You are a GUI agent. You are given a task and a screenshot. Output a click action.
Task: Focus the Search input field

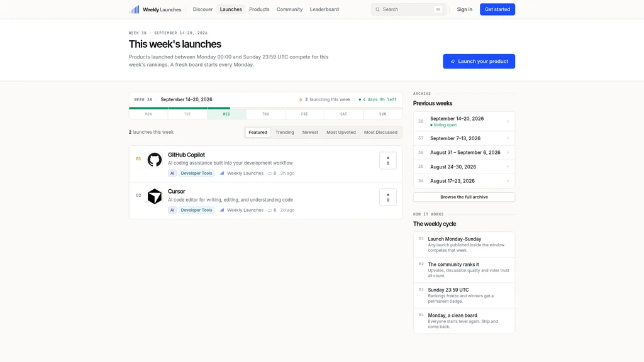409,9
